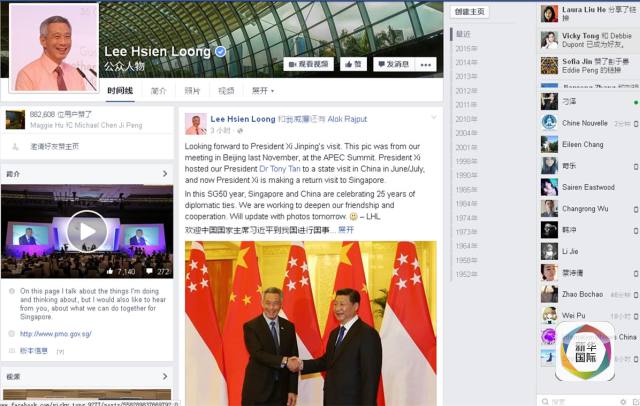Expand the post text via 展开 link
Image resolution: width=640 pixels, height=406 pixels.
click(x=346, y=230)
